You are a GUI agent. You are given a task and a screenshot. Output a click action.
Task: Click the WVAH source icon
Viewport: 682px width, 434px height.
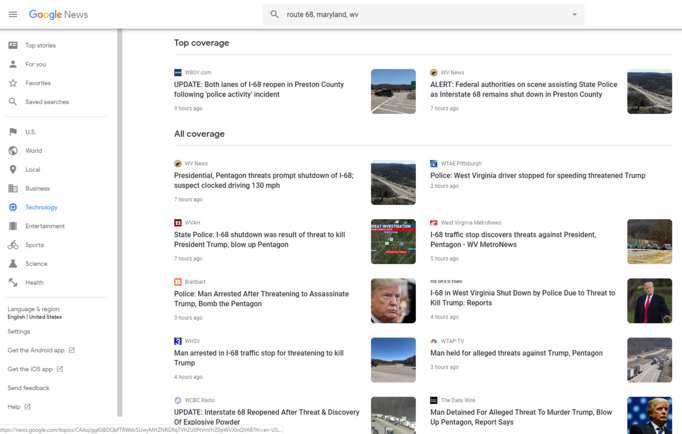point(177,223)
